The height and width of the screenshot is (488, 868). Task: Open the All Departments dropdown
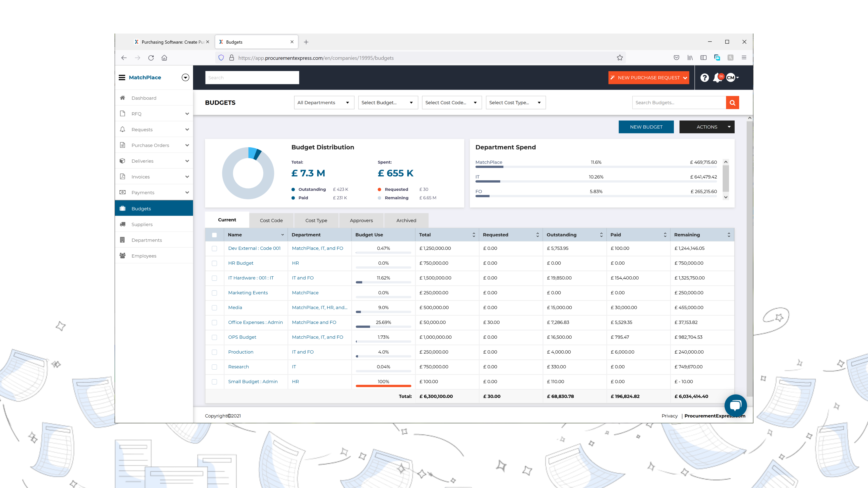pyautogui.click(x=323, y=102)
